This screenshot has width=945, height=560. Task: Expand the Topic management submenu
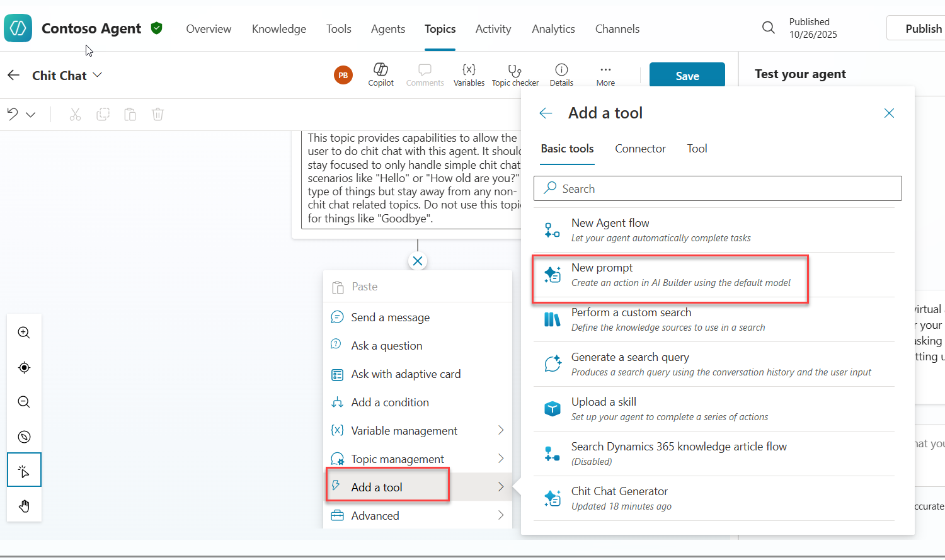coord(501,459)
